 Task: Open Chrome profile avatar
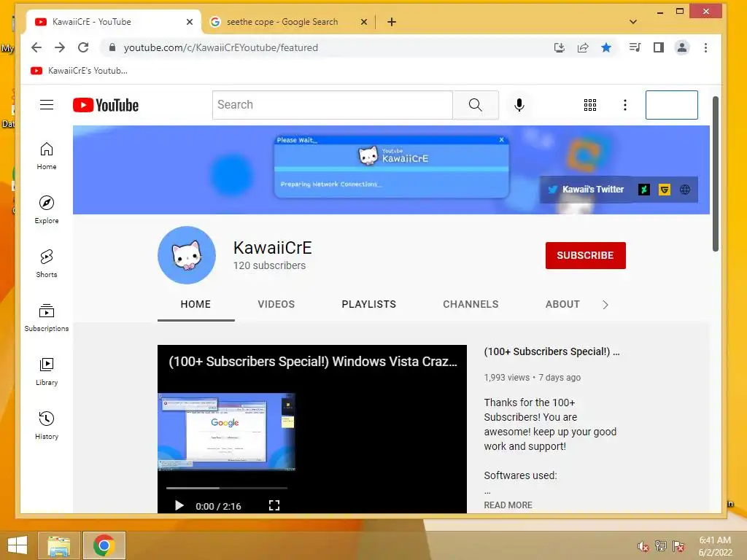tap(682, 47)
